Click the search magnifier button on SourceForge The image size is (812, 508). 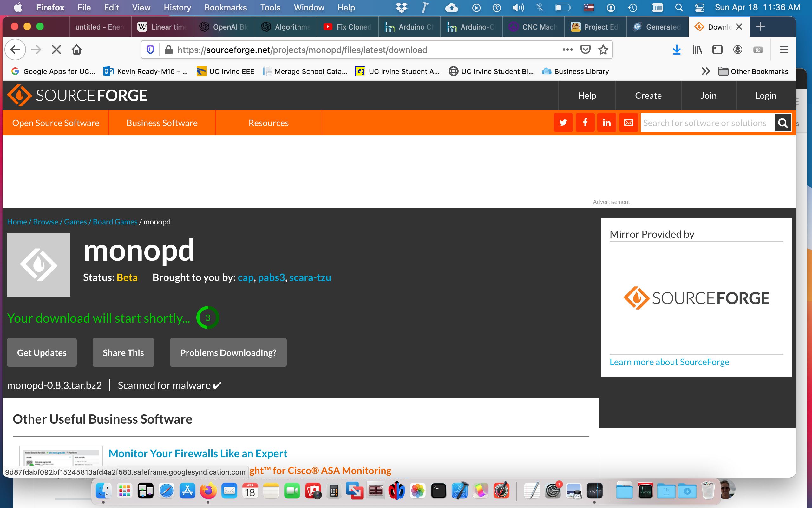click(783, 123)
